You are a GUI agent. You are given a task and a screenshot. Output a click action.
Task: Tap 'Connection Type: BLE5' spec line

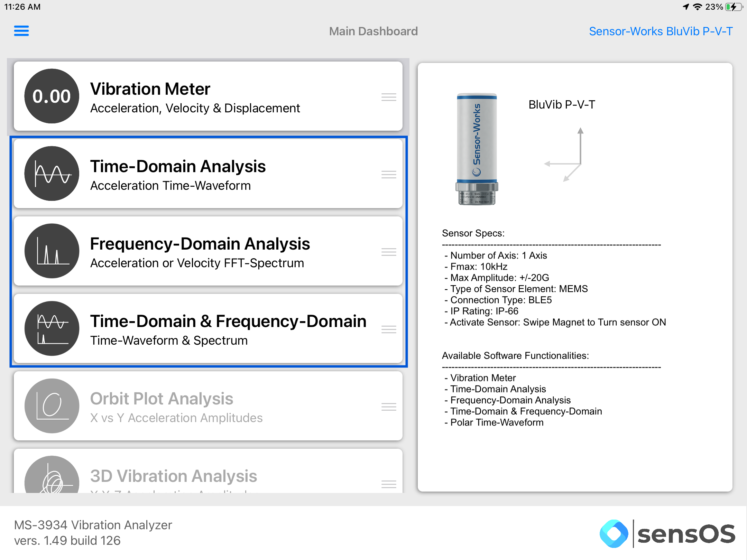[x=498, y=300]
